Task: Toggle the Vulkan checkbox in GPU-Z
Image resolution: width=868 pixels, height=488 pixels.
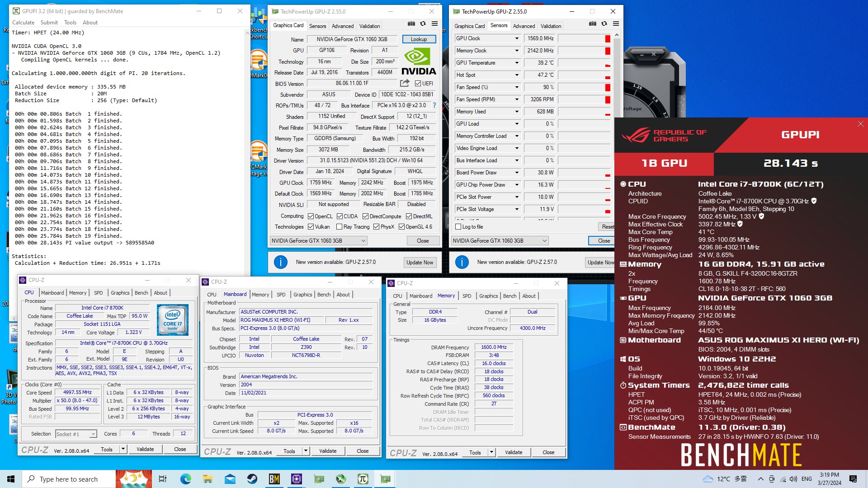Action: (x=311, y=227)
